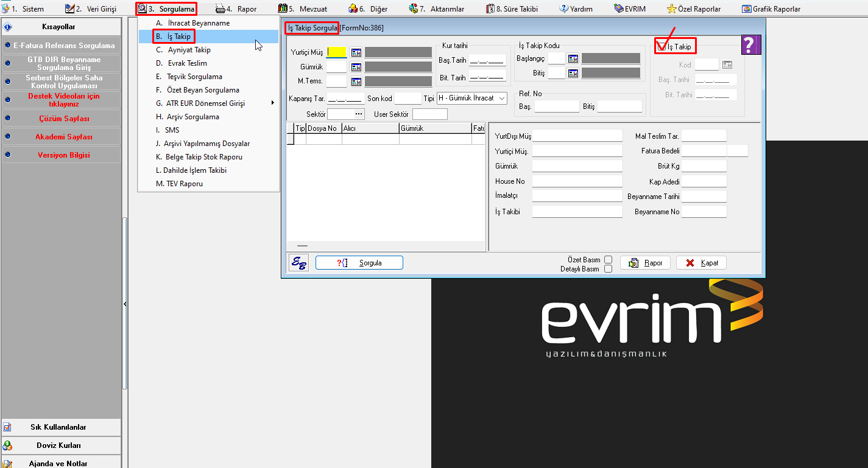Select Arşiv Sorgulama menu entry
The height and width of the screenshot is (468, 868).
(x=208, y=117)
